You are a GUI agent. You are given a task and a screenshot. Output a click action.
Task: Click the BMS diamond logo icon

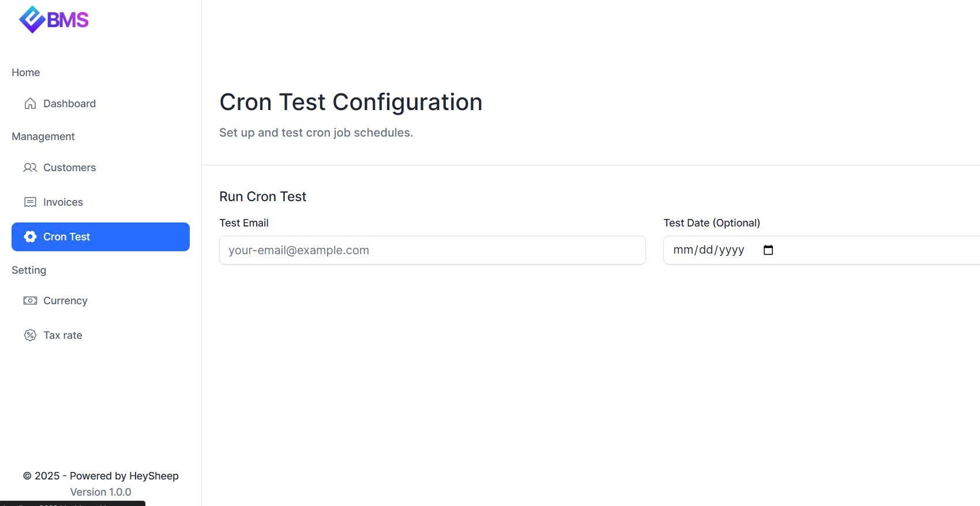[32, 20]
